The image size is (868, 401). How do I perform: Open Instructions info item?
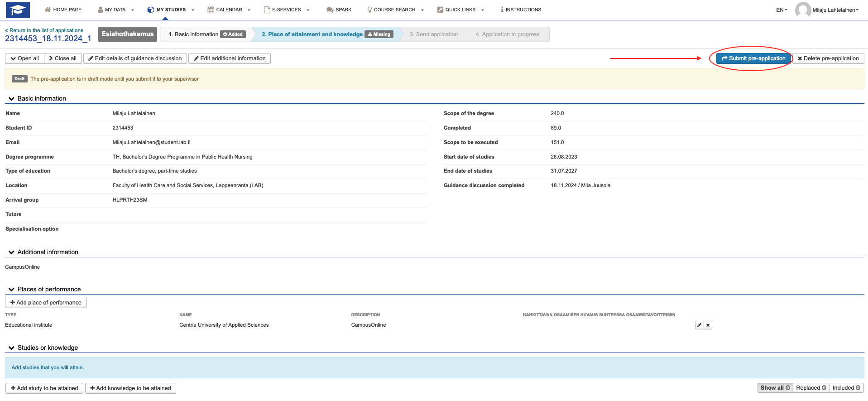521,10
